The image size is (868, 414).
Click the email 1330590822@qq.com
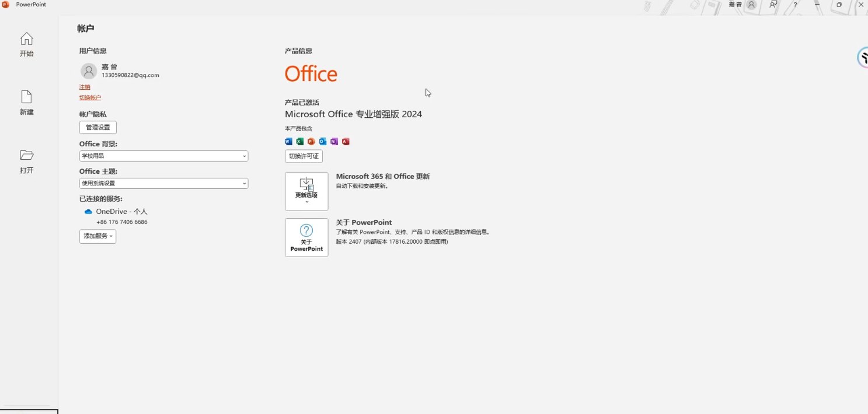click(130, 75)
